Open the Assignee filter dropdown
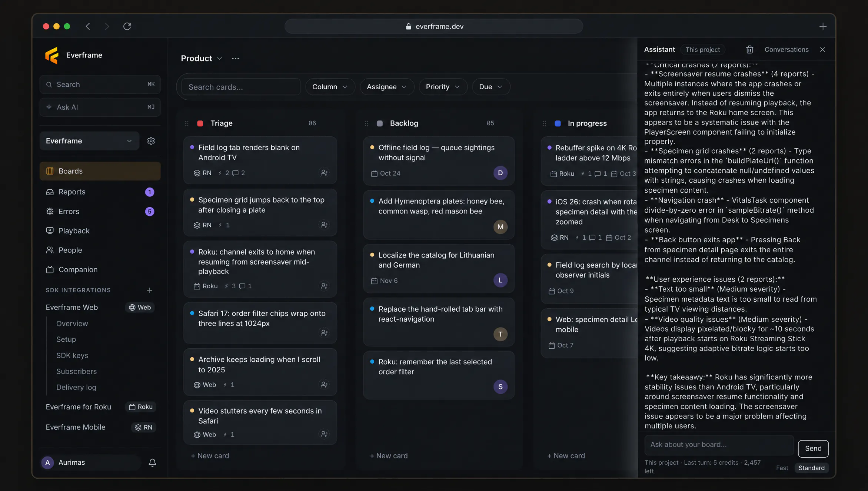This screenshot has height=491, width=868. pyautogui.click(x=387, y=87)
